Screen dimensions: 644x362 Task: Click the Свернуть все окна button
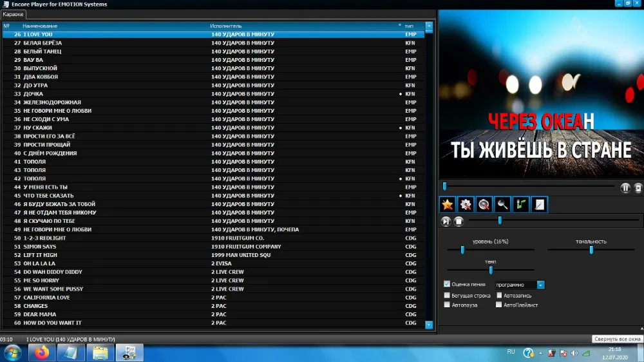[x=618, y=339]
